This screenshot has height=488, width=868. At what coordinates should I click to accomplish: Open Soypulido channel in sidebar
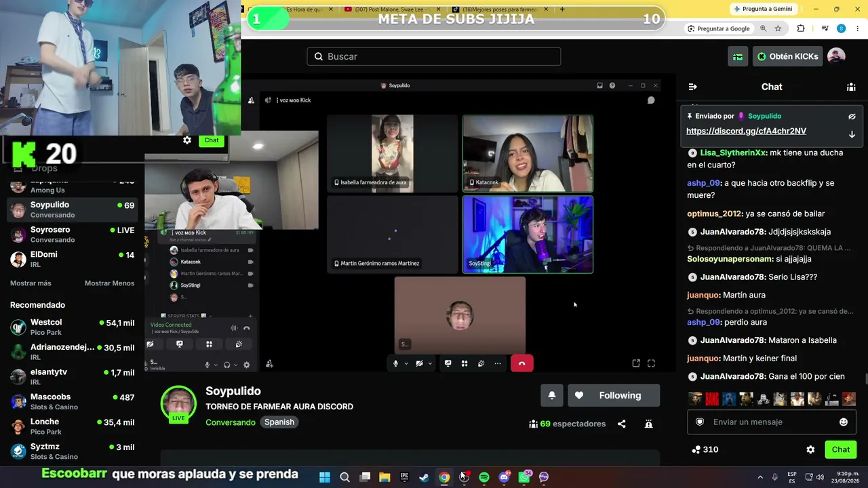tap(73, 209)
